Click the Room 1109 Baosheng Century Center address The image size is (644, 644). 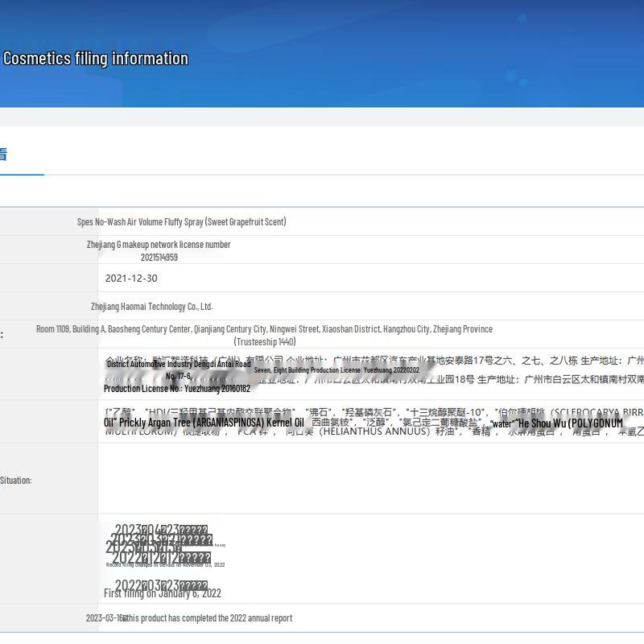coord(264,329)
